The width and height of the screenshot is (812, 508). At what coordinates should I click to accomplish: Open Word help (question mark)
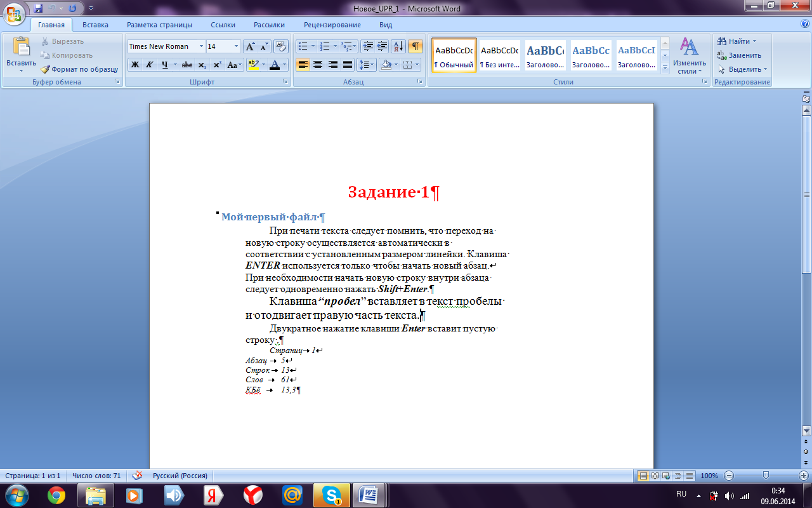click(804, 24)
